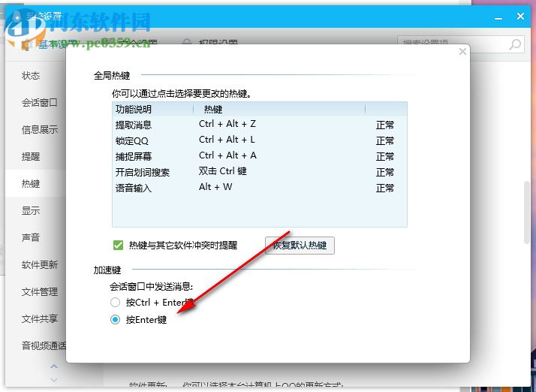Open the 显示 sidebar item

coord(31,211)
